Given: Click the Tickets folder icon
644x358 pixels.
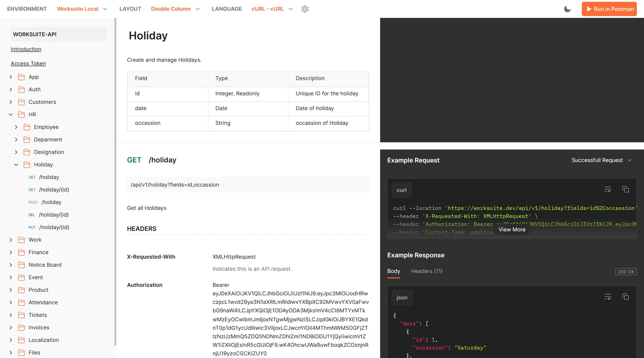Looking at the screenshot, I should tap(21, 315).
